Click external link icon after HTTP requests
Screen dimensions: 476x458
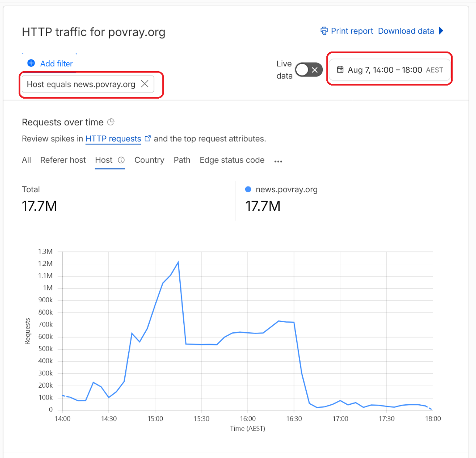pos(147,138)
